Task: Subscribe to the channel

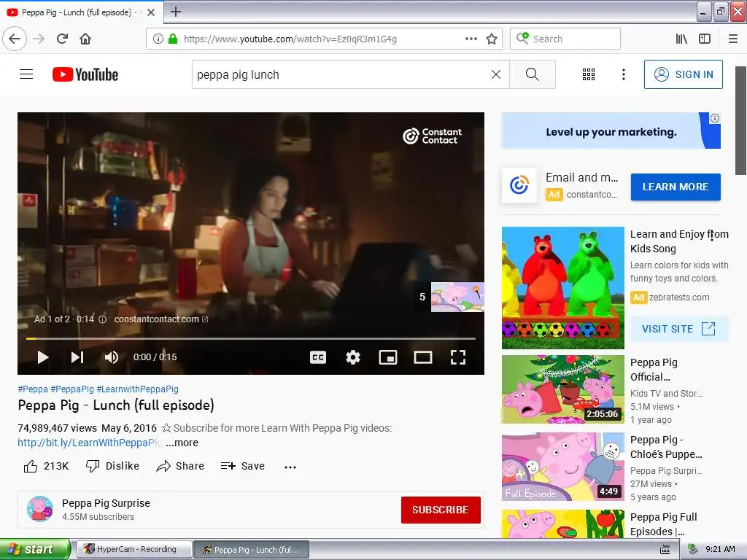Action: (x=441, y=510)
